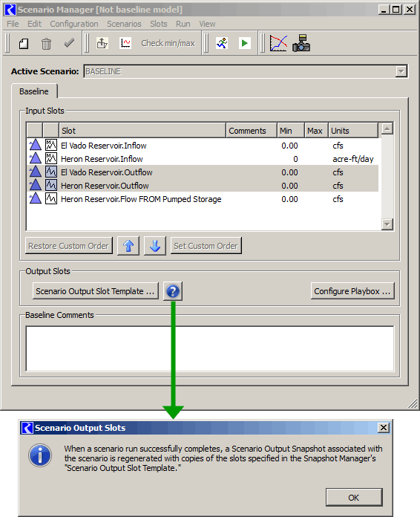Click the new scenario page icon

tap(24, 44)
